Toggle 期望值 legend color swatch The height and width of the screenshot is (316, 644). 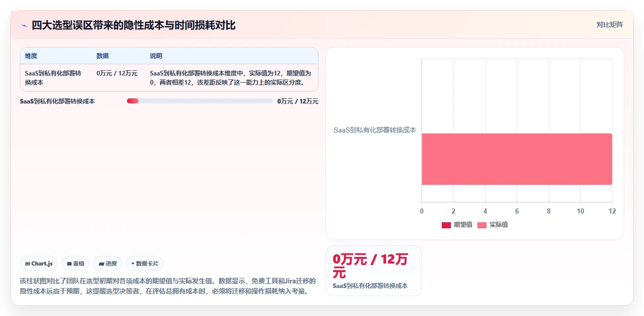pos(446,225)
